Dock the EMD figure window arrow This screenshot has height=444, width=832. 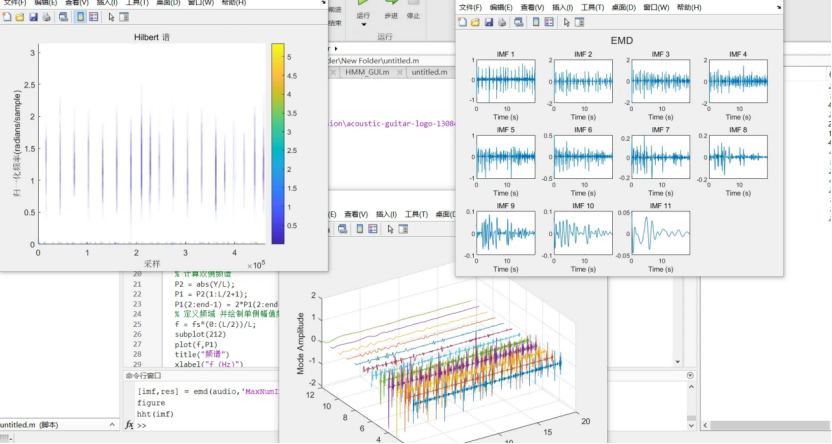pos(778,7)
